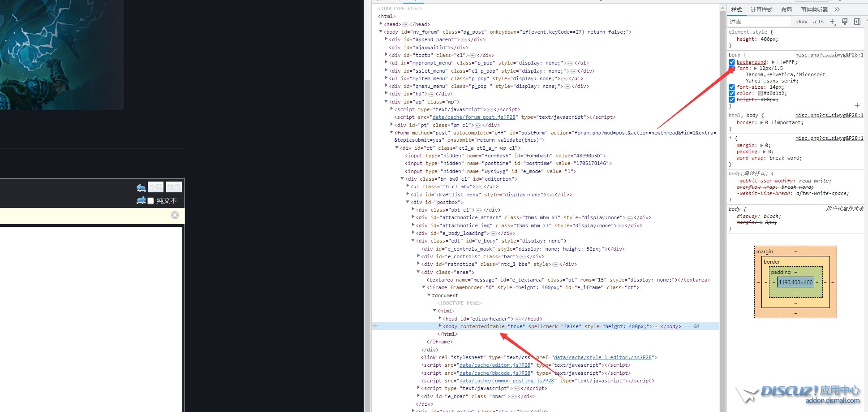The height and width of the screenshot is (412, 868).
Task: Insert a style declaration in the body rule
Action: click(x=857, y=105)
